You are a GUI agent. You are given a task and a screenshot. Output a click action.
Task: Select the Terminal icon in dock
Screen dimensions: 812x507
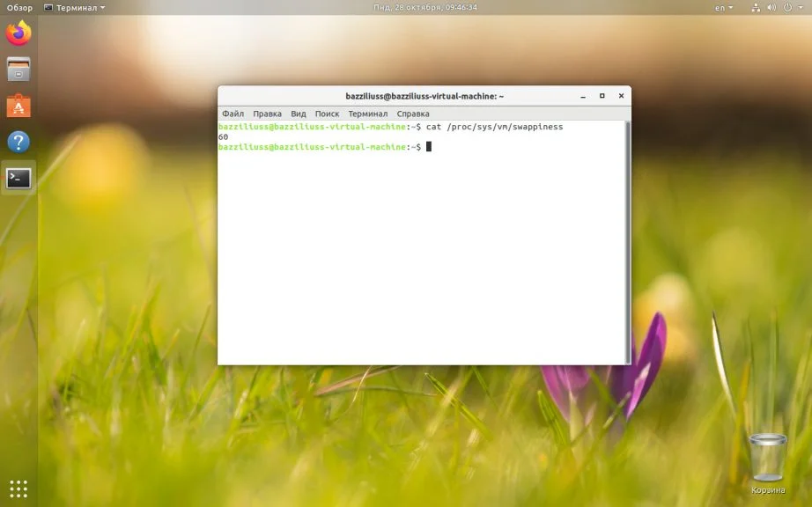click(x=18, y=179)
